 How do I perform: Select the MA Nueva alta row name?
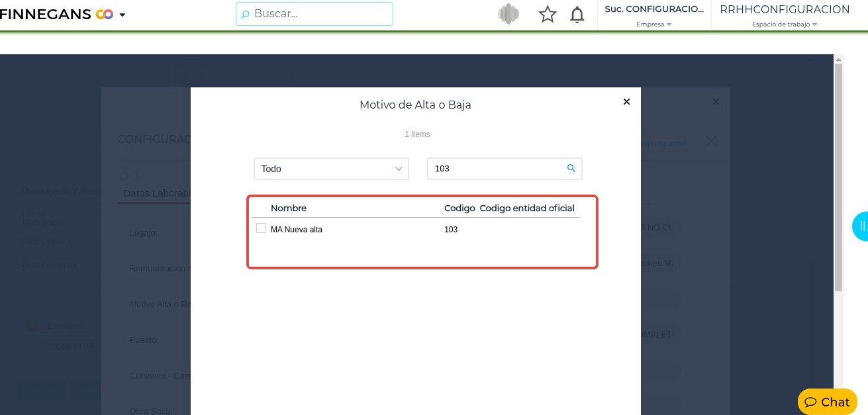pyautogui.click(x=297, y=230)
